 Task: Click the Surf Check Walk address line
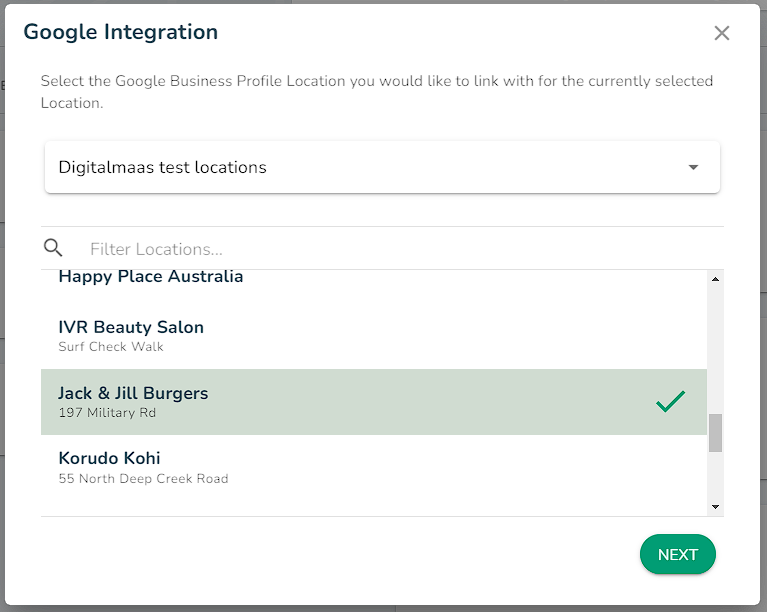pos(111,346)
